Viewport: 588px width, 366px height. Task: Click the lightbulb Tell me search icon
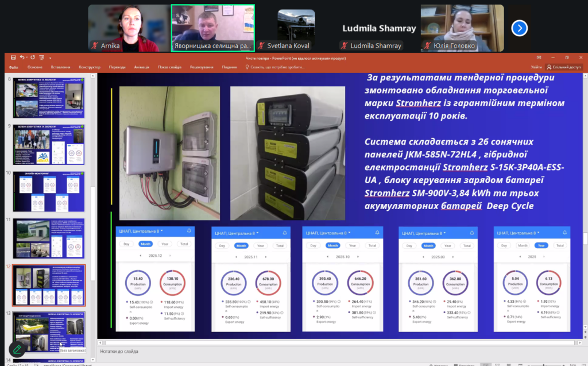click(247, 67)
